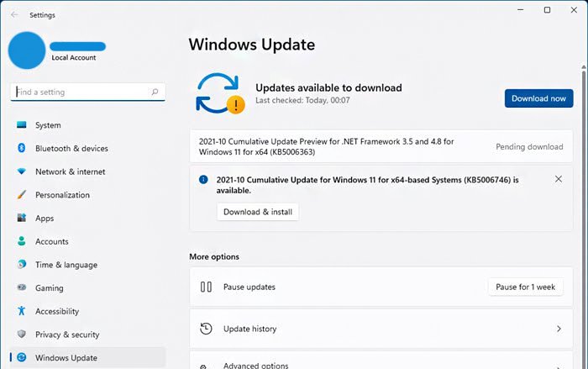The height and width of the screenshot is (369, 588).
Task: Click the history clock icon
Action: pos(206,329)
